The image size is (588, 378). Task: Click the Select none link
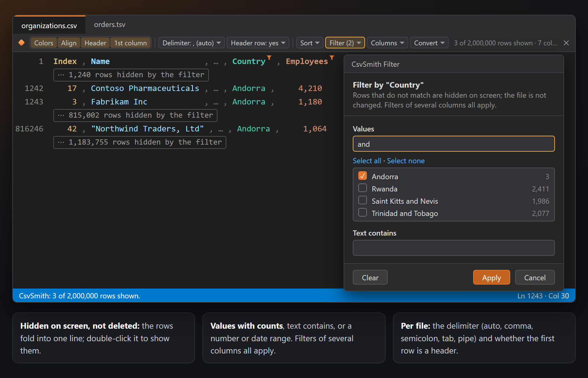[x=405, y=161]
